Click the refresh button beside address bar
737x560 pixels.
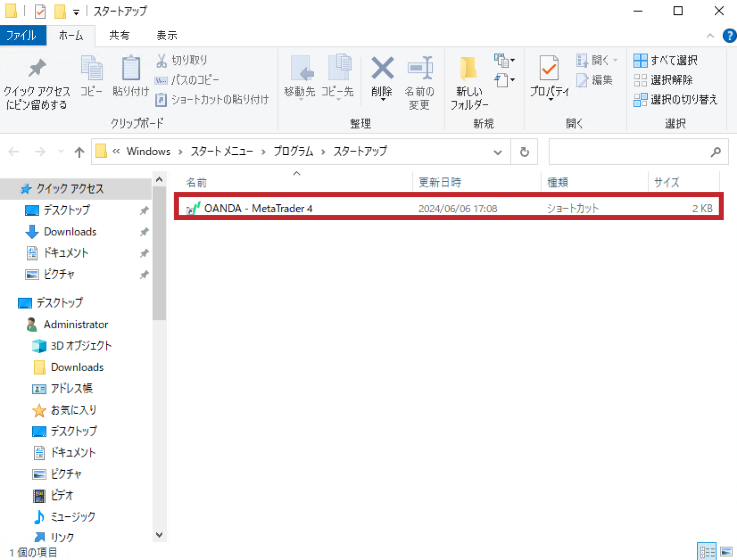click(x=525, y=152)
